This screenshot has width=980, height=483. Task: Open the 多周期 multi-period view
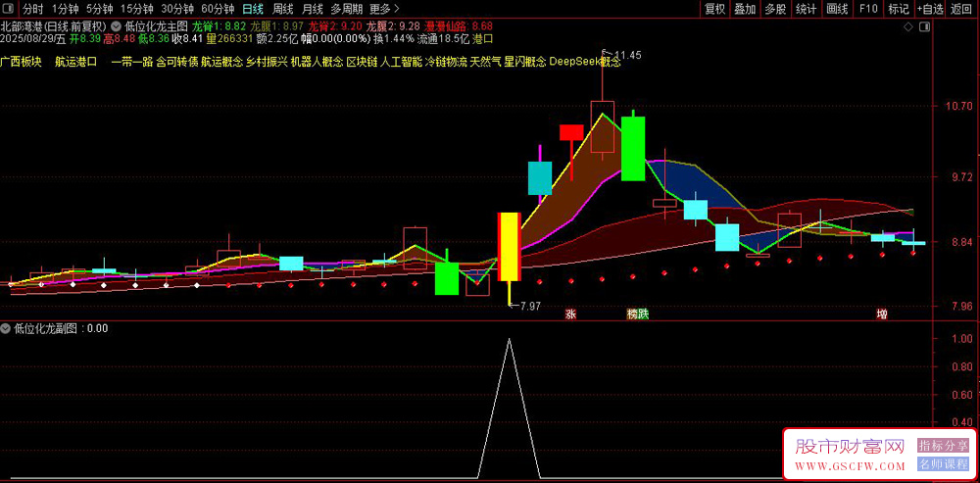pyautogui.click(x=347, y=9)
